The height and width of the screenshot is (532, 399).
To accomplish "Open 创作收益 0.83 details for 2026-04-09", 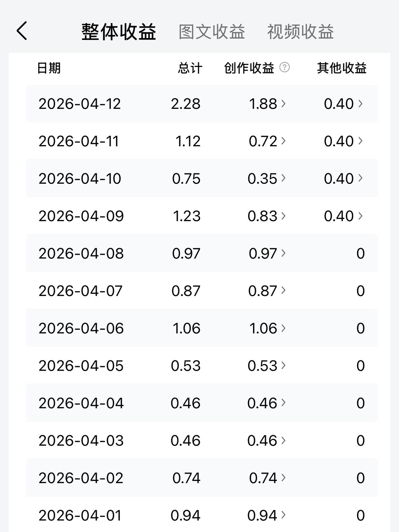I will tap(267, 216).
